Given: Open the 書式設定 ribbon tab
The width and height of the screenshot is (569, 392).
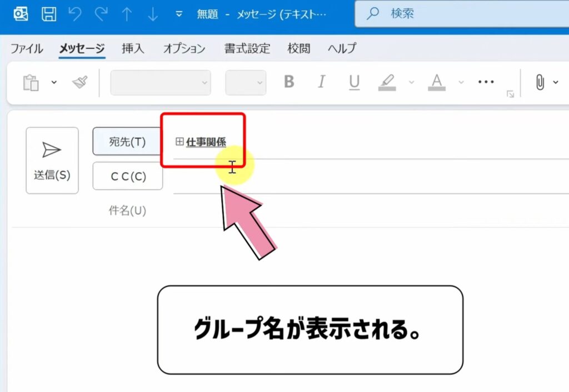Looking at the screenshot, I should pos(246,49).
